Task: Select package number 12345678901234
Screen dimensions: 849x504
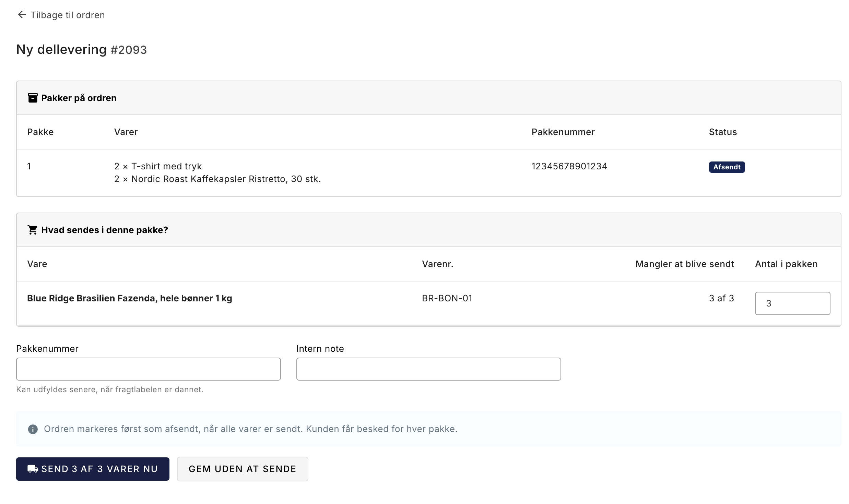Action: pos(569,166)
